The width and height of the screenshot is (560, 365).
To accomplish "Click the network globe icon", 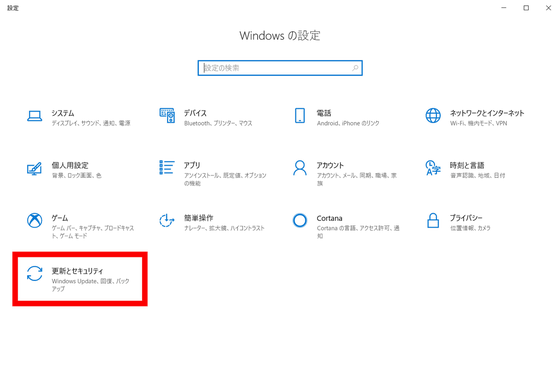I will click(x=433, y=116).
